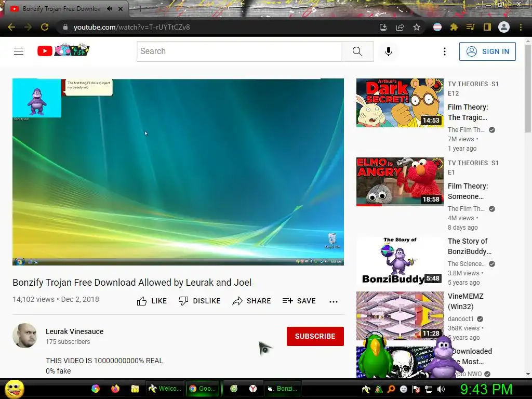Click the SIGN IN button

(x=487, y=51)
